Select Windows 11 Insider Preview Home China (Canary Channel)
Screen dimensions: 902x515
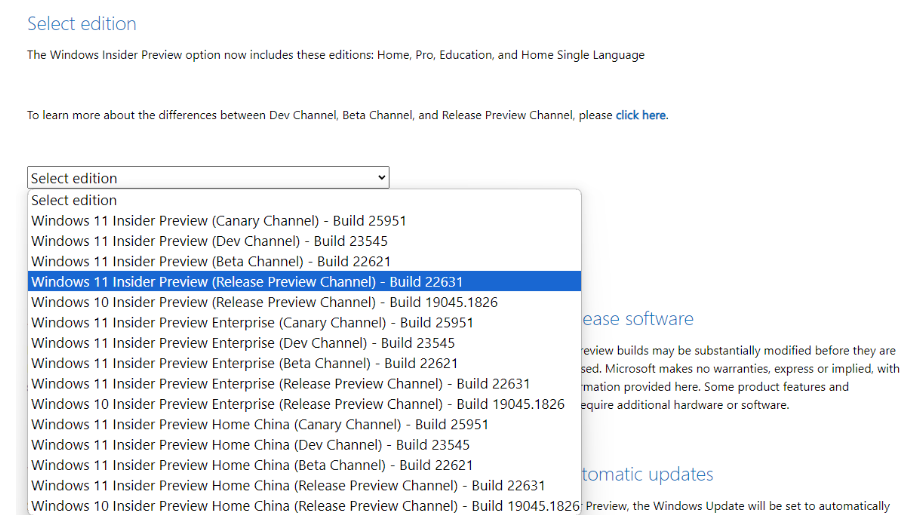pos(304,424)
